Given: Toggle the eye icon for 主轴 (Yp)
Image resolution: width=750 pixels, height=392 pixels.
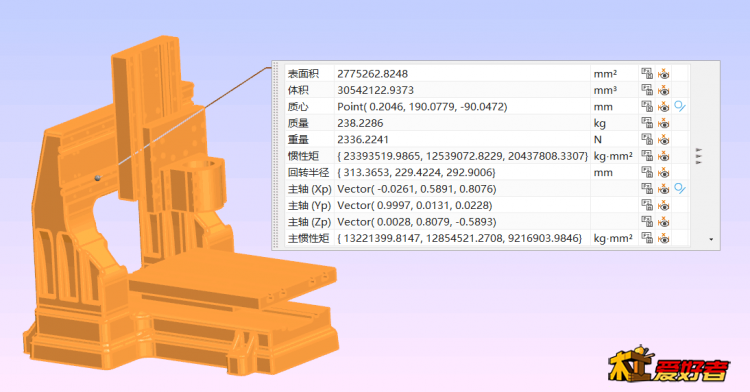Looking at the screenshot, I should pos(663,205).
